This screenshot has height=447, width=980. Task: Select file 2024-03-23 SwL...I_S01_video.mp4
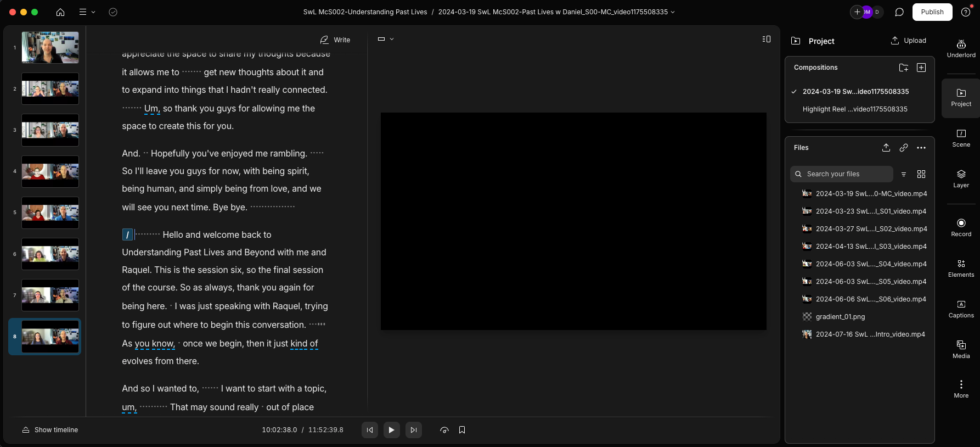pyautogui.click(x=864, y=211)
